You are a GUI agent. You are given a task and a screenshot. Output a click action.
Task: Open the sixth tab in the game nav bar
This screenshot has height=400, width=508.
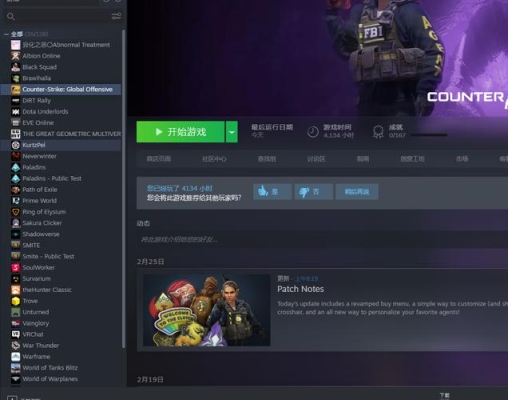click(412, 159)
